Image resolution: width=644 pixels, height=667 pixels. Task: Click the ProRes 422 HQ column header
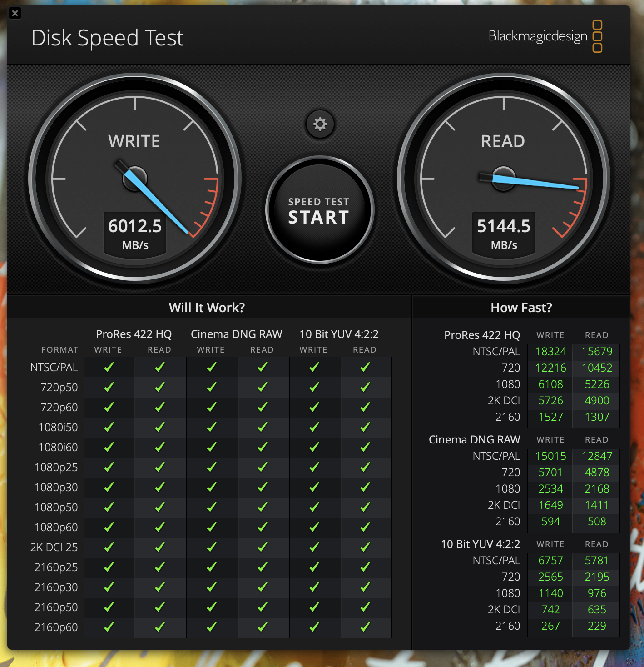pyautogui.click(x=133, y=334)
